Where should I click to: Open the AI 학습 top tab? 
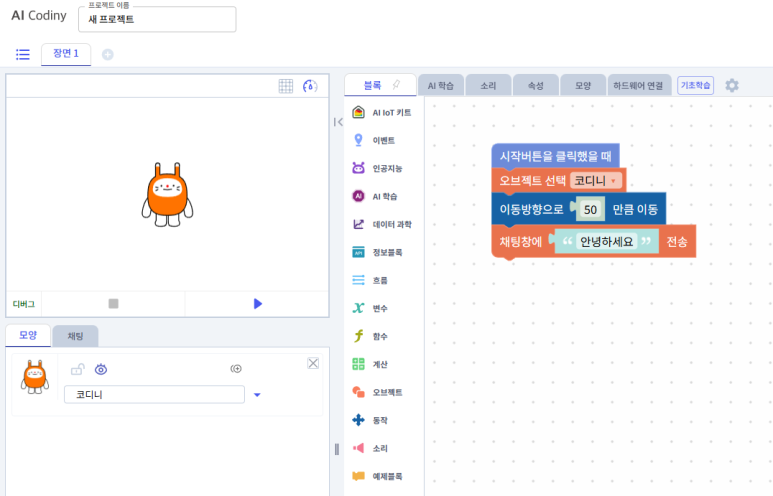click(x=441, y=85)
